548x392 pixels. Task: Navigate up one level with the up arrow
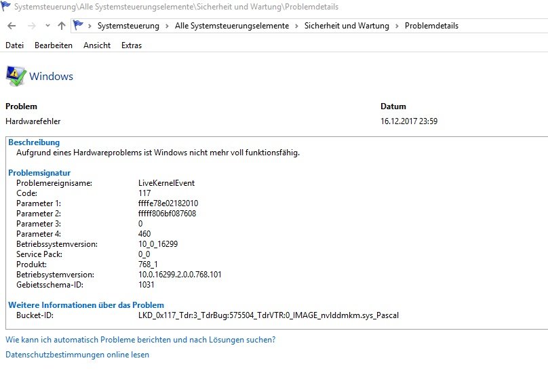point(62,26)
